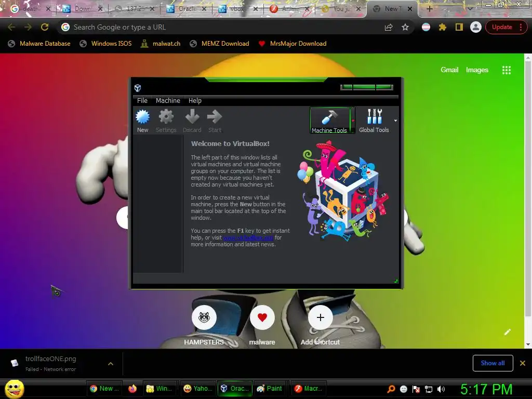532x399 pixels.
Task: Open VirtualBox Settings gear icon
Action: point(166,117)
